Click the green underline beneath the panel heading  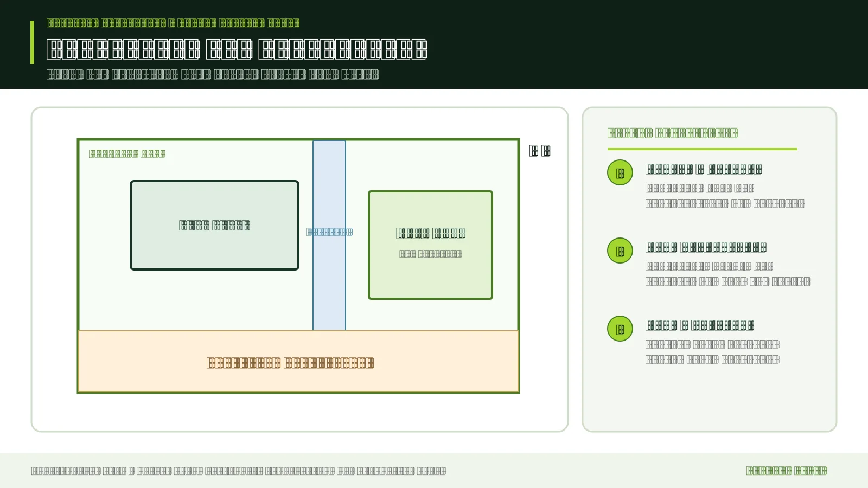pos(703,149)
